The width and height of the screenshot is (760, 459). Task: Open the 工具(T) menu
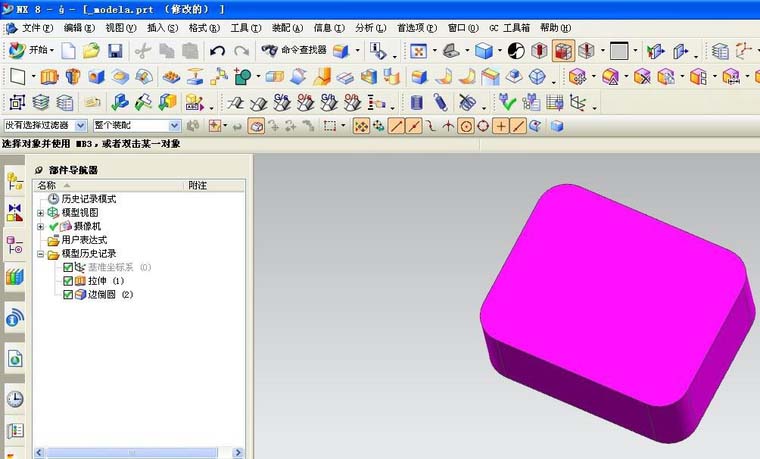[x=246, y=28]
